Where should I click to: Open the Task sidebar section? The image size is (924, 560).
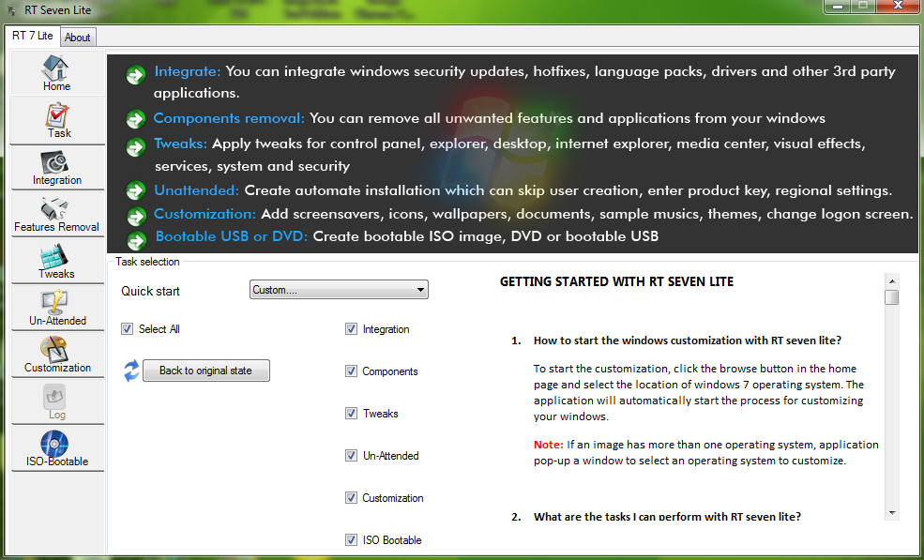point(57,120)
